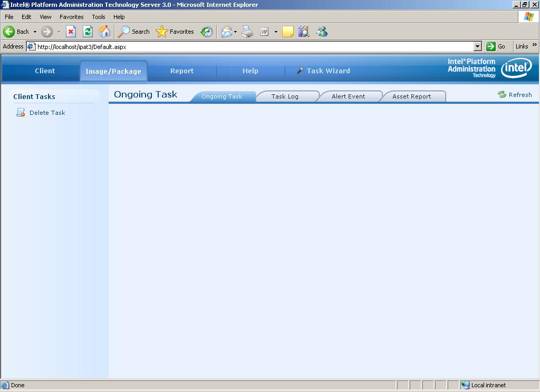This screenshot has width=540, height=392.
Task: Click the Print toolbar icon
Action: click(x=247, y=32)
